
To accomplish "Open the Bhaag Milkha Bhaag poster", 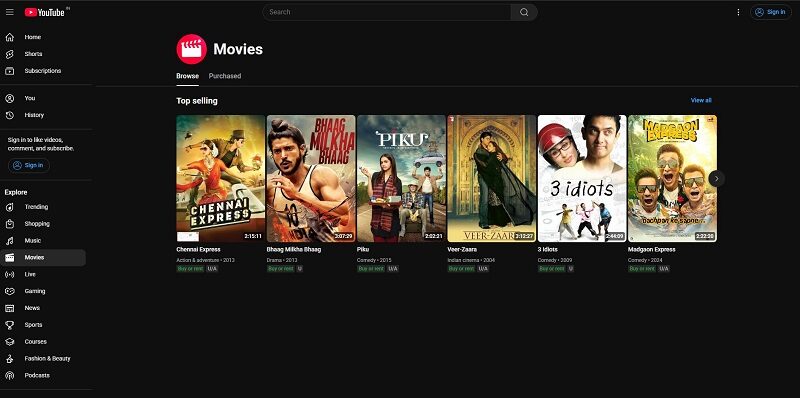I will pyautogui.click(x=311, y=178).
